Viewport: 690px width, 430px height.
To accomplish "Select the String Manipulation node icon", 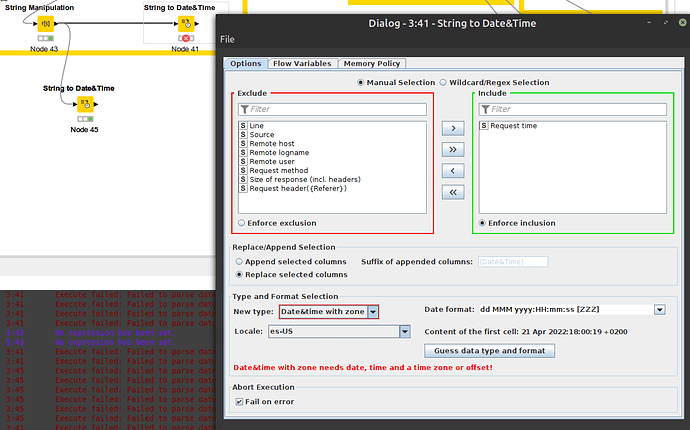I will tap(45, 23).
